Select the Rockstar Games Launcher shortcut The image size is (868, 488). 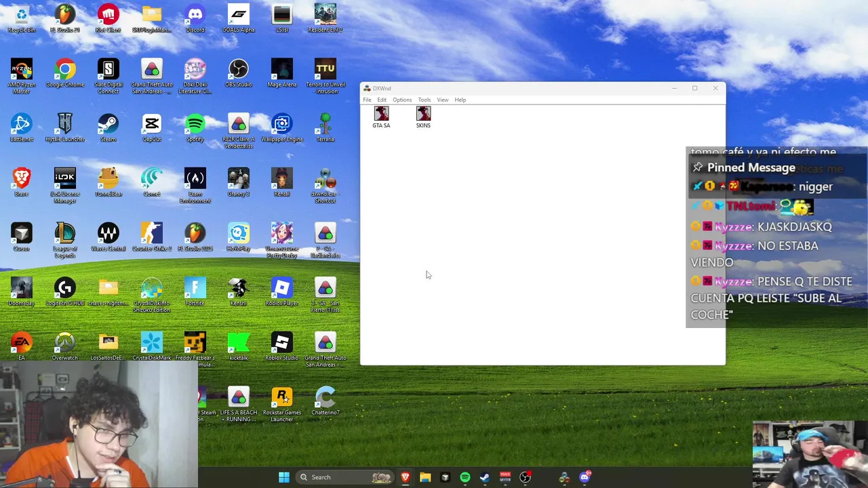(282, 405)
